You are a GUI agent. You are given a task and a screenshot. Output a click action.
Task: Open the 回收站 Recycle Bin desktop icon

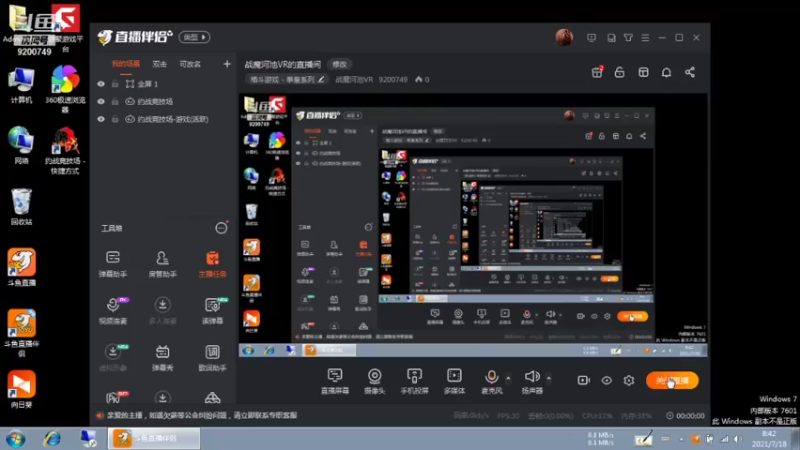[21, 207]
